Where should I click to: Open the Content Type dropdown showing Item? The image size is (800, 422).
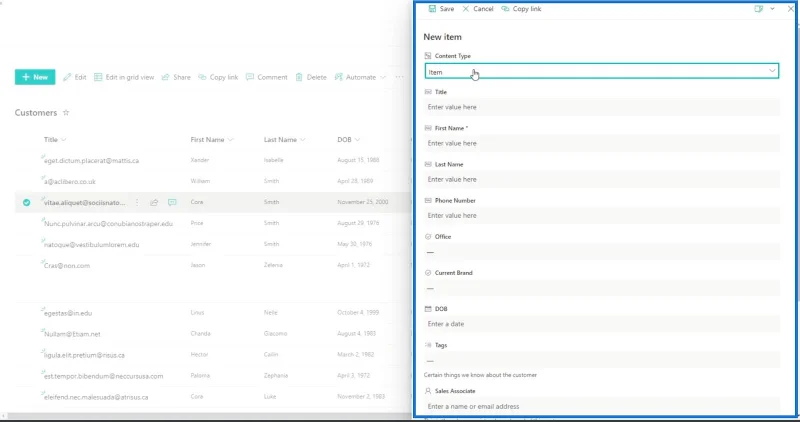click(x=602, y=71)
